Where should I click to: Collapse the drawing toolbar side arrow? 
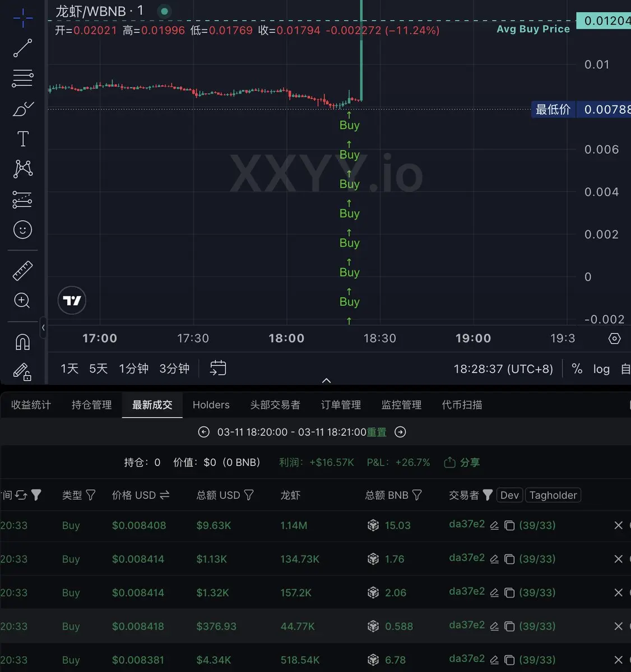click(43, 328)
